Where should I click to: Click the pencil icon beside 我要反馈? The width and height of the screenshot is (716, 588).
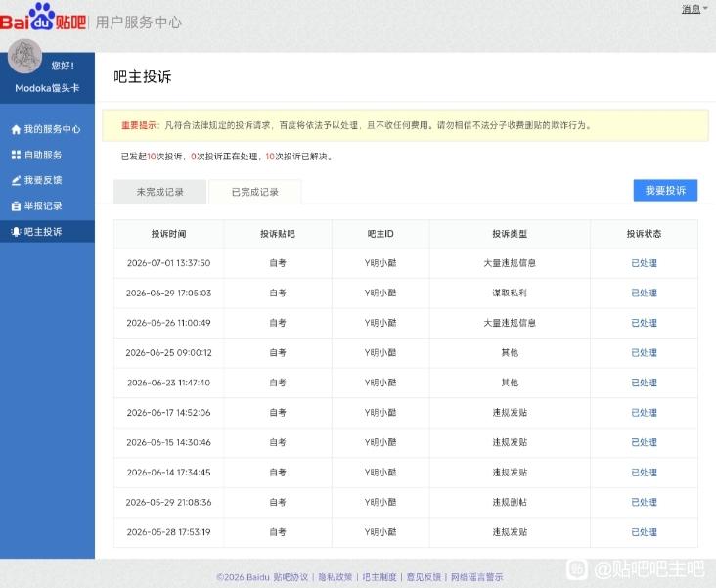(x=16, y=180)
